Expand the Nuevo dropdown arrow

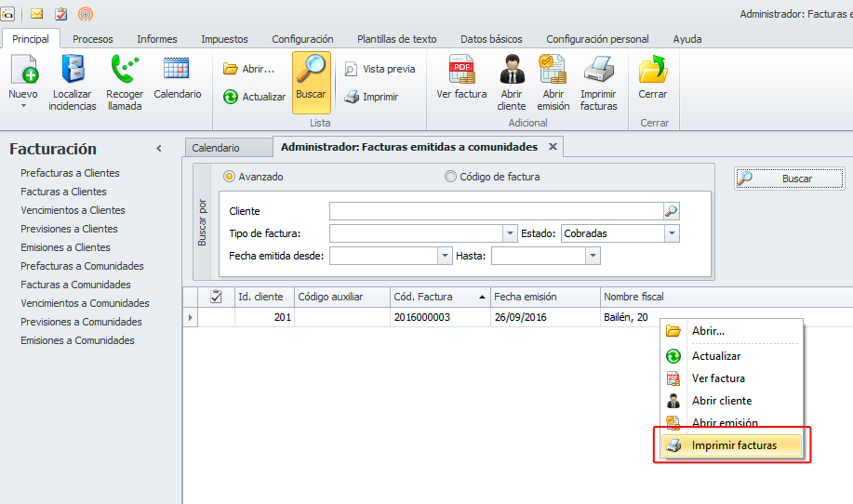(23, 106)
